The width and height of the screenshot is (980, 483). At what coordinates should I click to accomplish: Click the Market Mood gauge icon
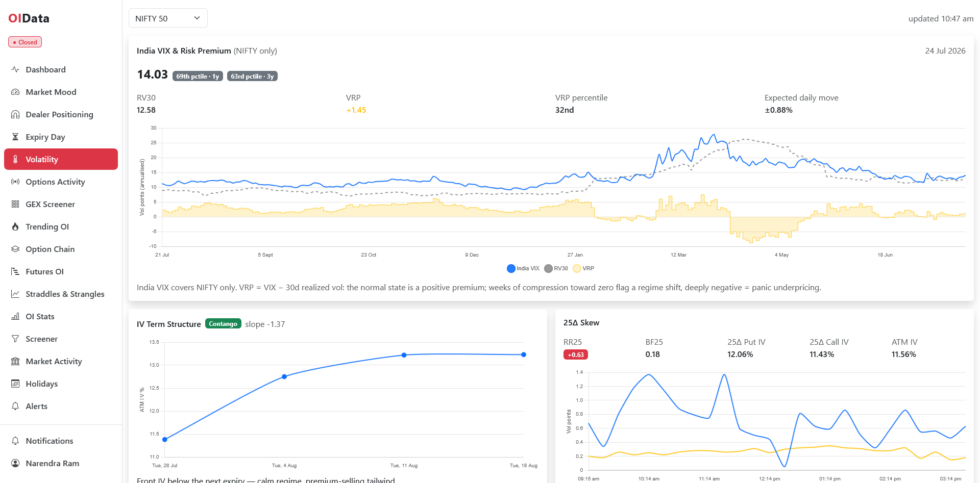tap(15, 92)
